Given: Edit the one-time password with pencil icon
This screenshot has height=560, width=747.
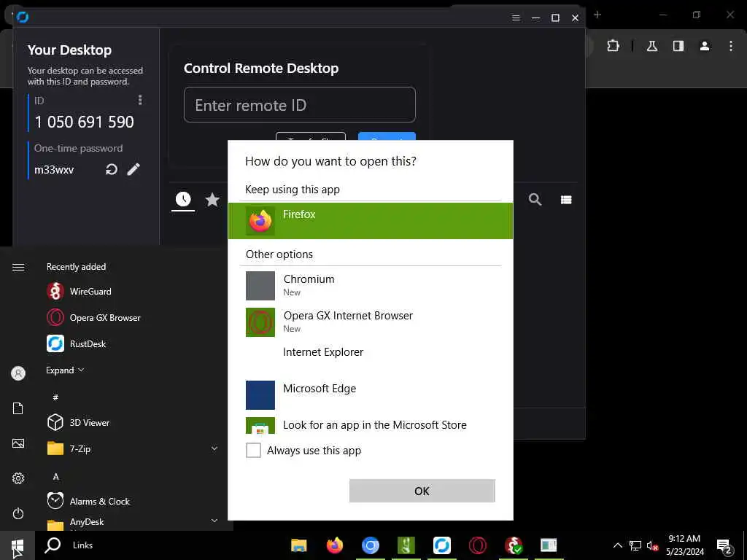Looking at the screenshot, I should (133, 169).
